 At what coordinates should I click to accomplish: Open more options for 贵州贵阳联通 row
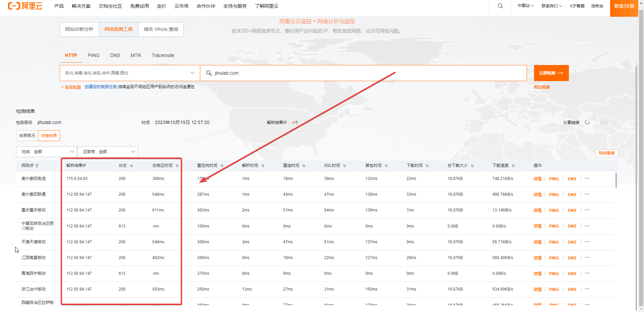(587, 194)
